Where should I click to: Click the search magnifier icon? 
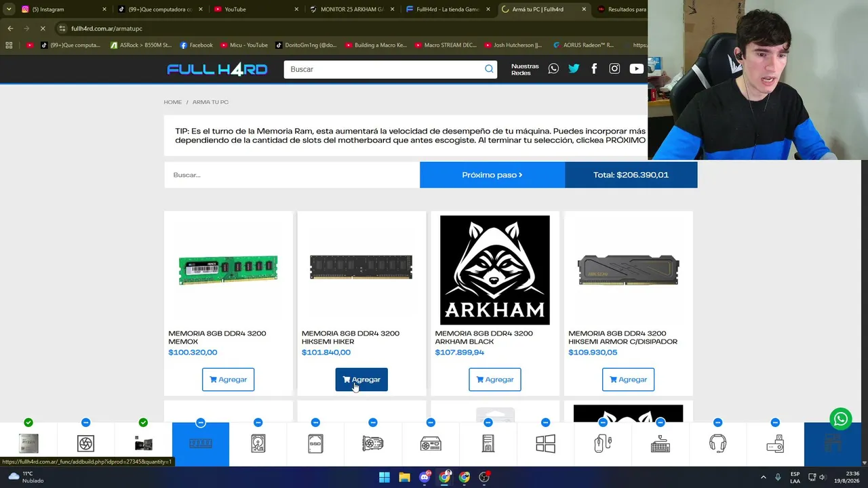tap(489, 69)
